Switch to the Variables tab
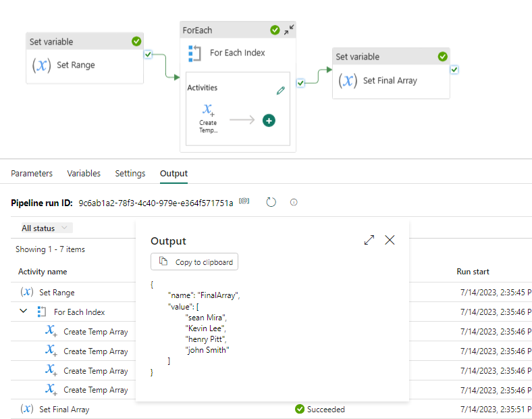The height and width of the screenshot is (419, 532). (x=84, y=174)
